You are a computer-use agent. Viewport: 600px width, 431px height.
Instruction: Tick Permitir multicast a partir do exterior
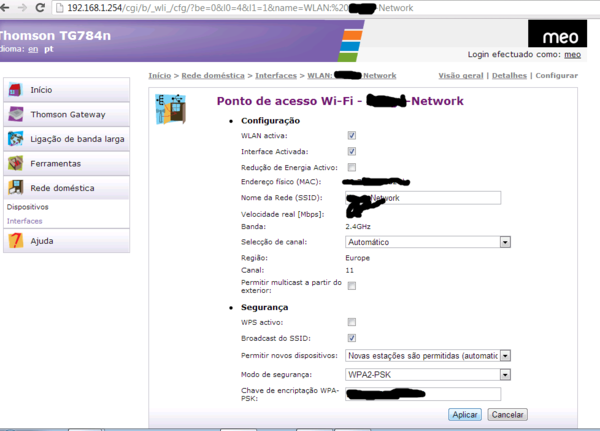coord(352,286)
